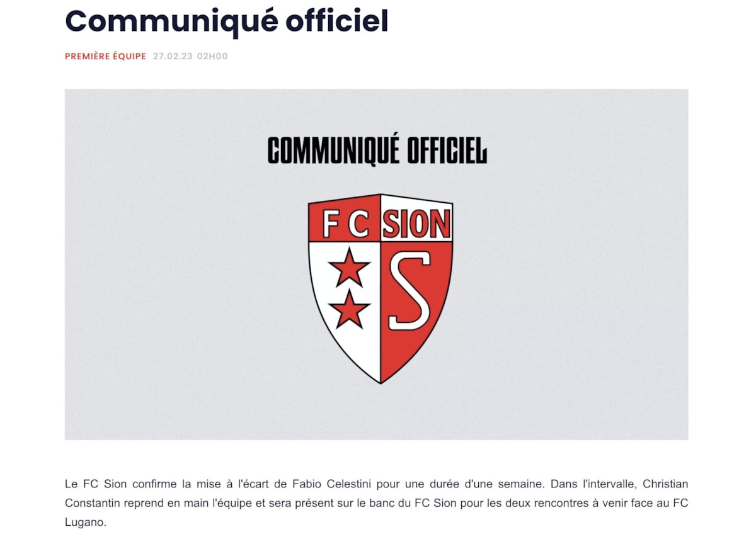
Task: Open the PREMIÈRE ÉQUIPE category link
Action: [105, 57]
